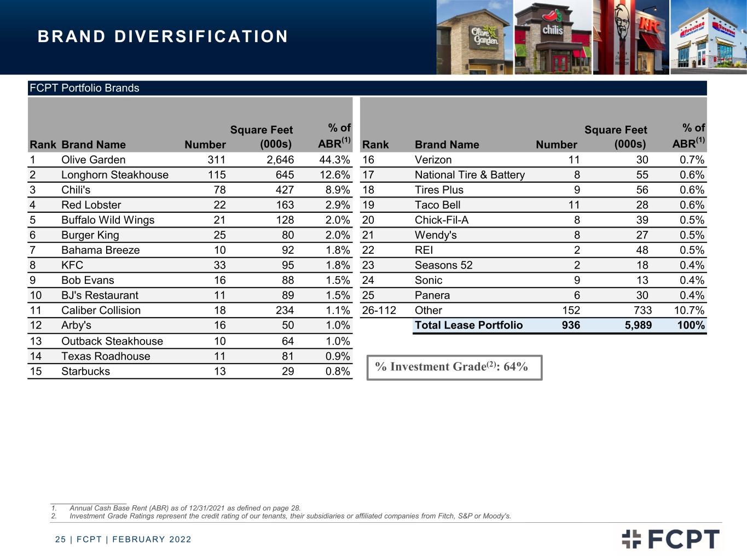This screenshot has height=560, width=747.
Task: Select the Olive Garden building photo
Action: coord(475,37)
